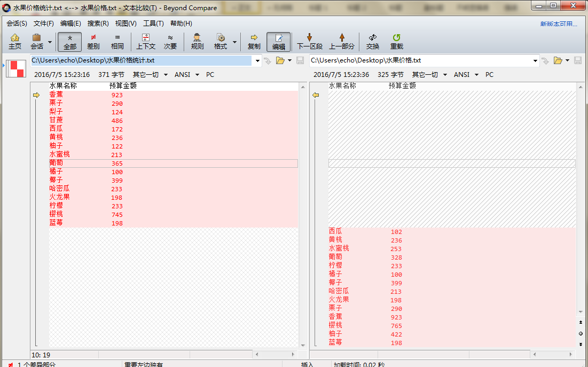Open the 工具(T) menu

tap(154, 24)
